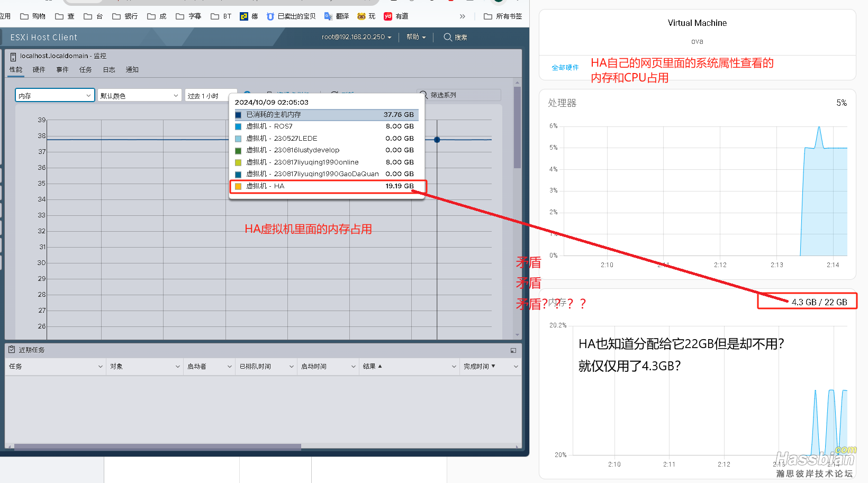Click the performance panel vertical scrollbar

click(x=517, y=127)
